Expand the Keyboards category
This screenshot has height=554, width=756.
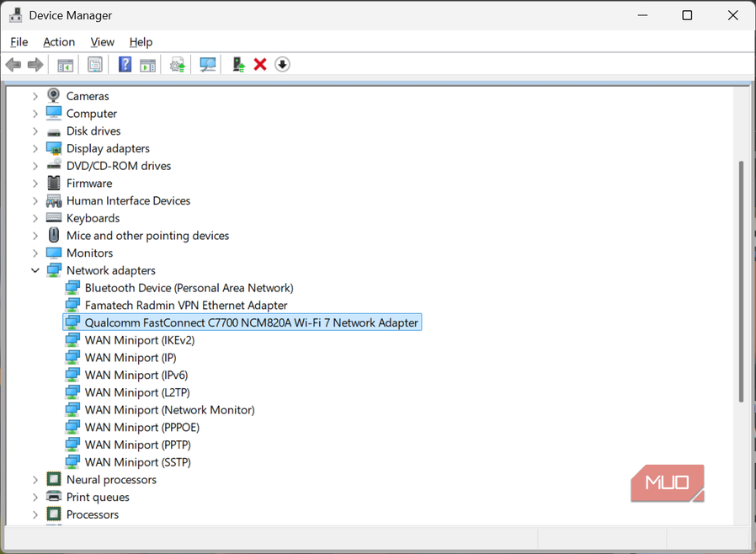(35, 218)
